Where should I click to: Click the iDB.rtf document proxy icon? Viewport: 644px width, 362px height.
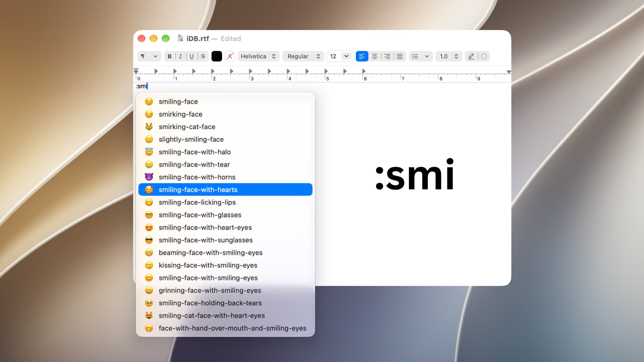click(180, 39)
